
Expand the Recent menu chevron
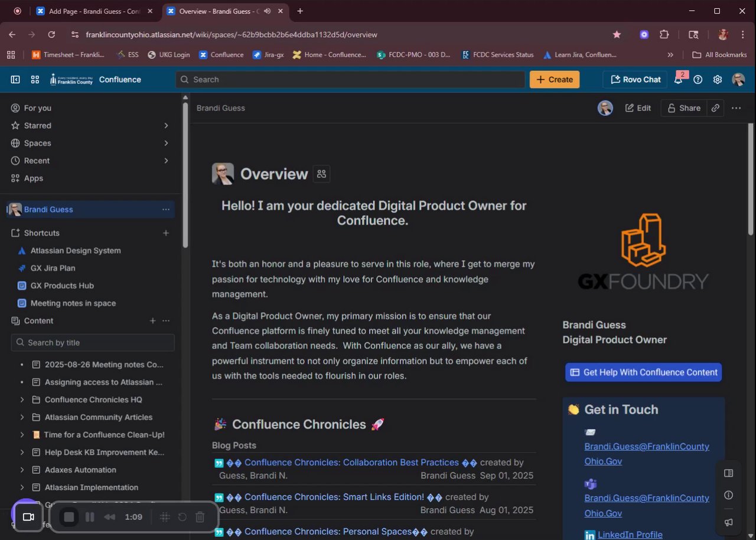(166, 161)
